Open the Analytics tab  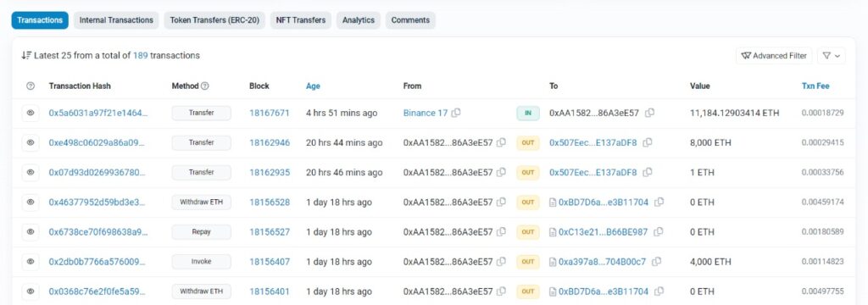359,20
